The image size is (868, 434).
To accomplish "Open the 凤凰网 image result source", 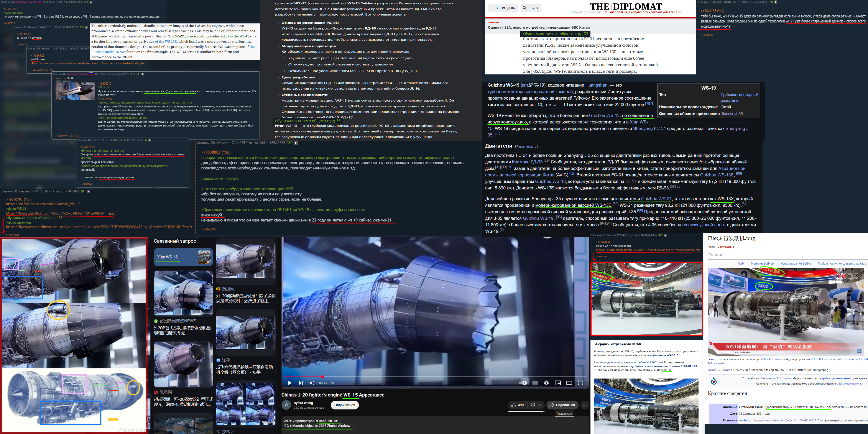I will pos(163,393).
